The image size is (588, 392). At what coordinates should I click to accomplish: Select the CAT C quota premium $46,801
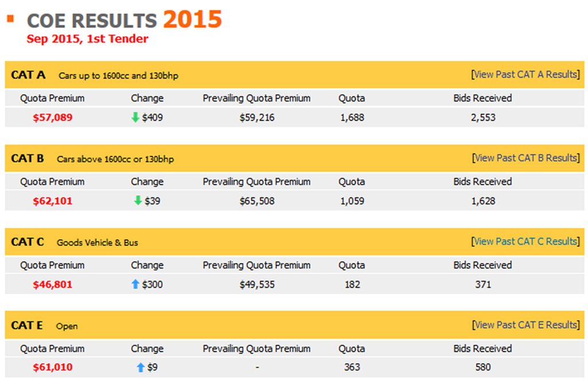[52, 285]
